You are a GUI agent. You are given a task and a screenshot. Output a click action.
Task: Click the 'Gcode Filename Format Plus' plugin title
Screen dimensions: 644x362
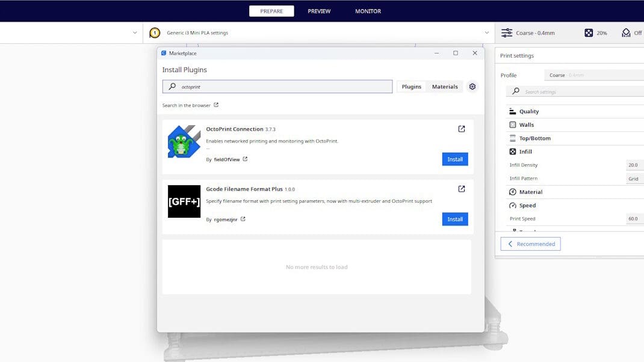click(244, 189)
